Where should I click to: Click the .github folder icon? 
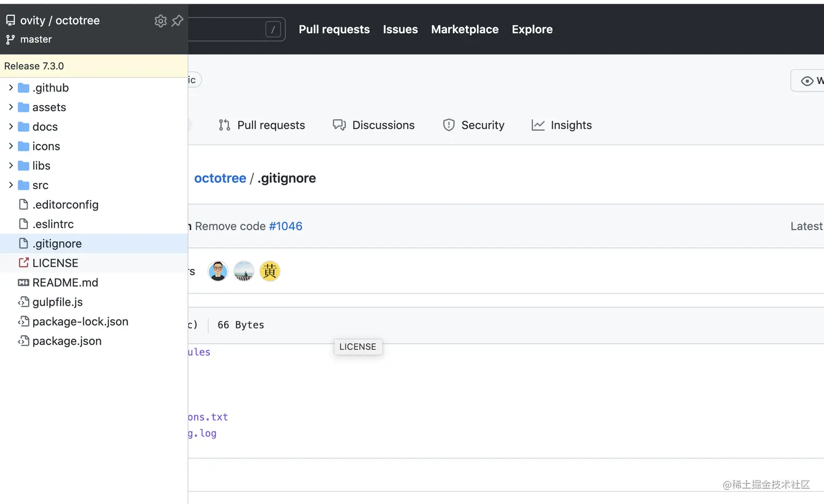pos(23,88)
